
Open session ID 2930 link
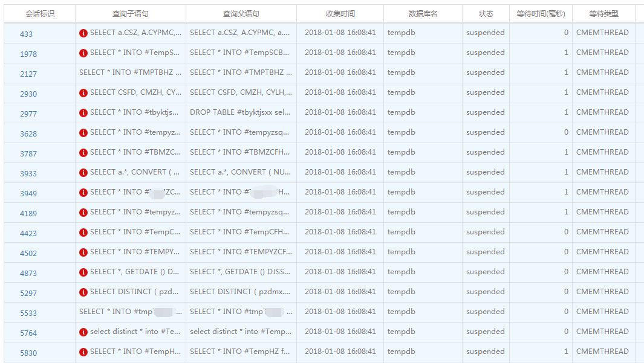pos(28,94)
